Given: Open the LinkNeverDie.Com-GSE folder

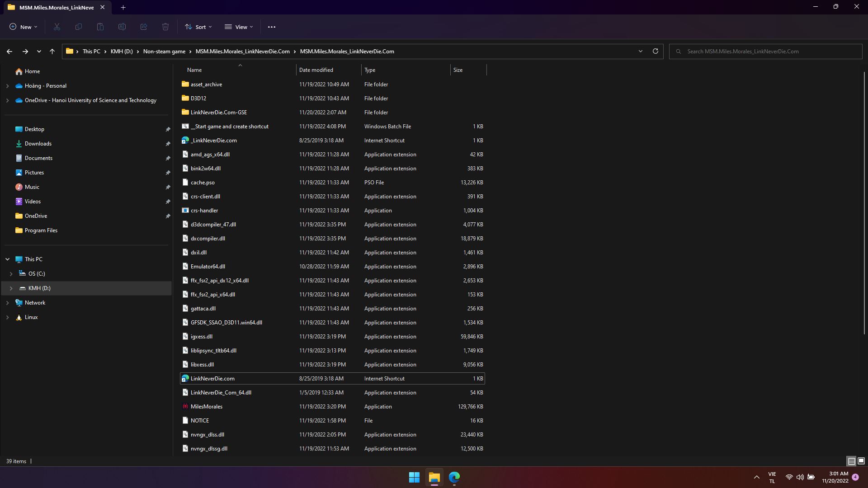Looking at the screenshot, I should click(218, 112).
